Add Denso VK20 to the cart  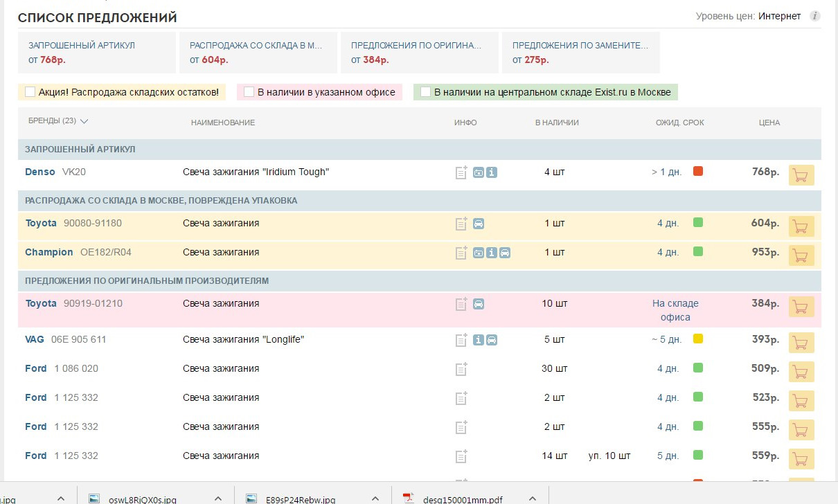coord(801,175)
